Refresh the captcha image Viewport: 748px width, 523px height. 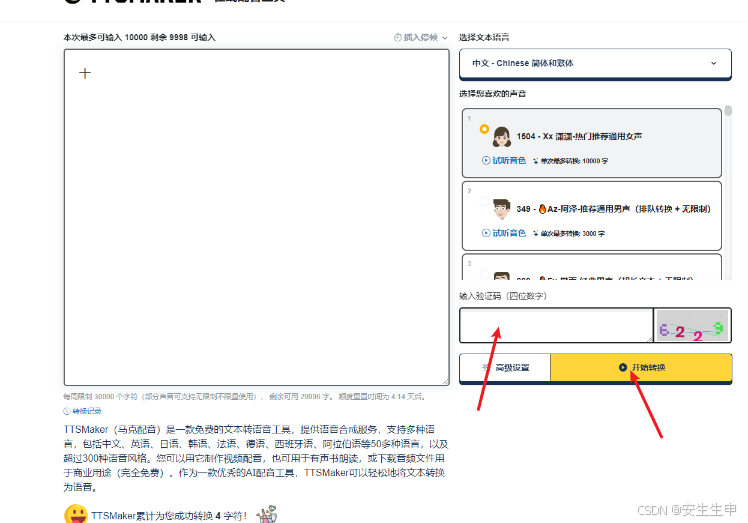(692, 325)
